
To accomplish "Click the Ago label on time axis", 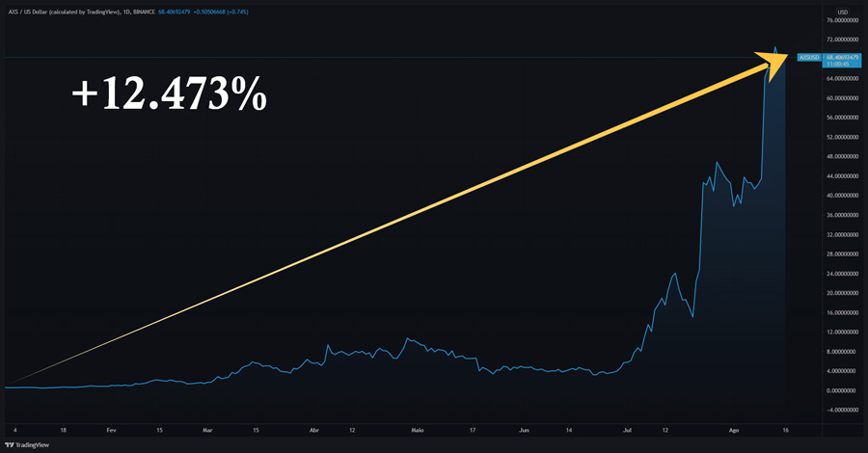I will click(733, 430).
